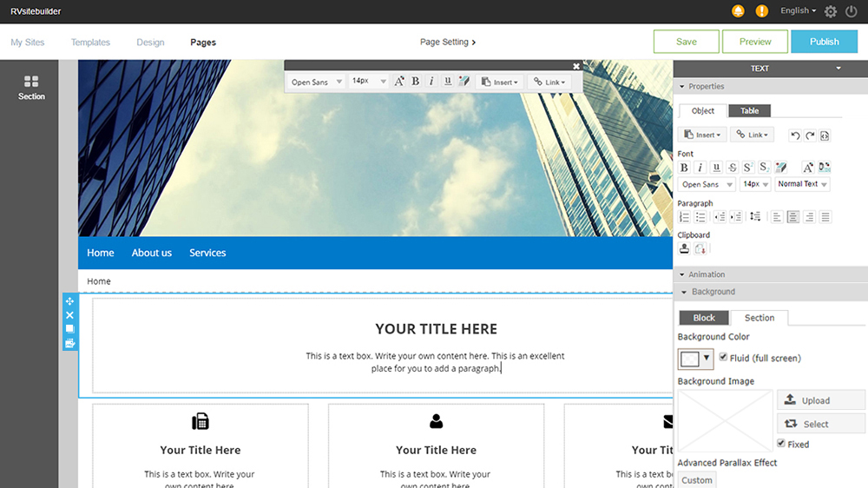This screenshot has height=488, width=868.
Task: Expand the English language dropdown
Action: pyautogui.click(x=799, y=11)
